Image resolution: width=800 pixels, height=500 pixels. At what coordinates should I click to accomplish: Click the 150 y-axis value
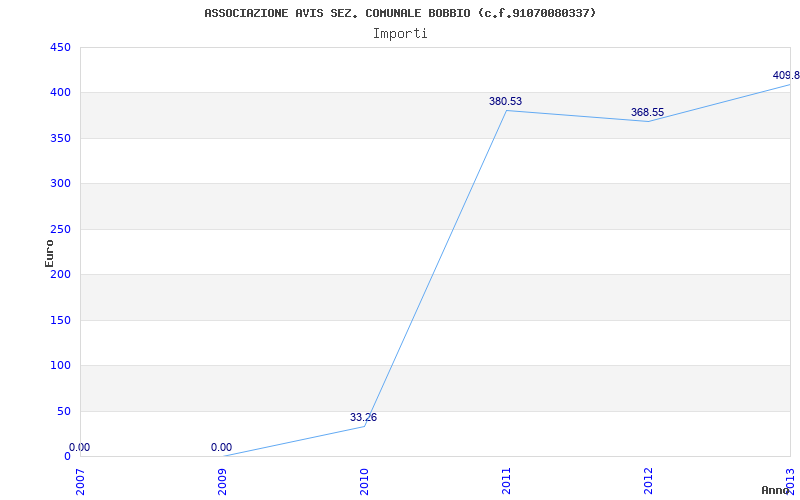click(x=60, y=320)
